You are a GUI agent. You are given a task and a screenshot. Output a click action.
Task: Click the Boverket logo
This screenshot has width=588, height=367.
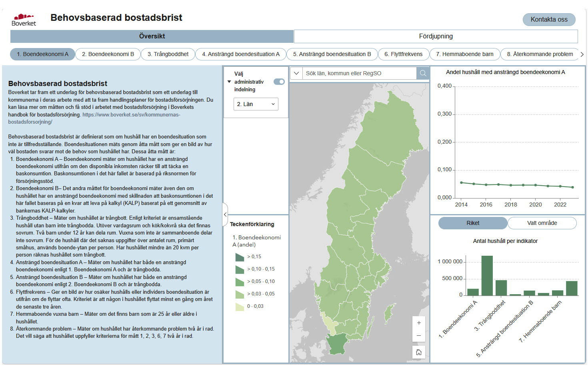tap(24, 17)
